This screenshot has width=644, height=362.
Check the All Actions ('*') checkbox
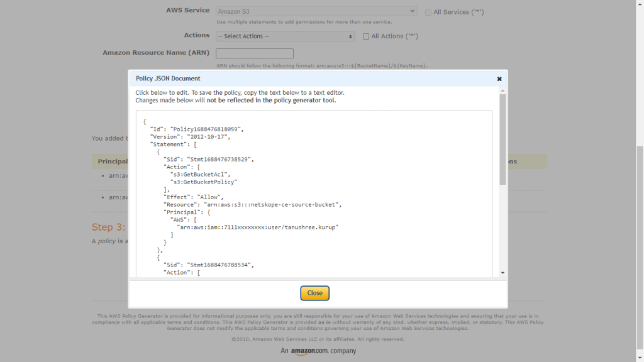[365, 36]
